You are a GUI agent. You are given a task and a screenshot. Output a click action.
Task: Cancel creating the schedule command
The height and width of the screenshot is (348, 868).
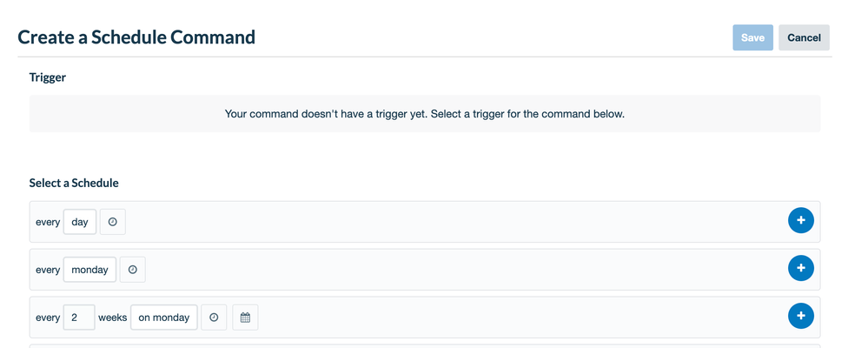pos(804,37)
